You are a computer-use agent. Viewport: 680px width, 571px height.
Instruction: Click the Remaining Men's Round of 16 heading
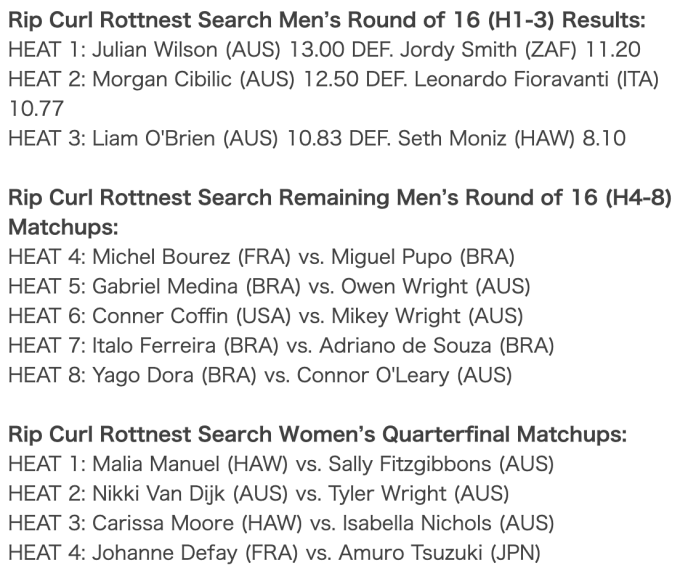click(x=340, y=212)
